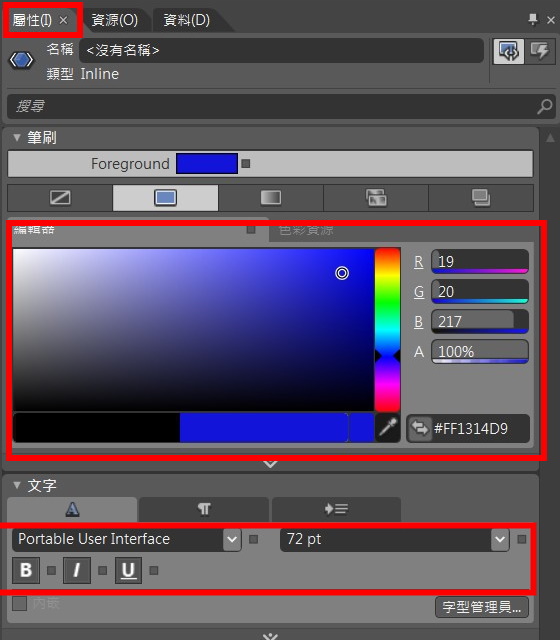Screen dimensions: 560x640
Task: Expand the text advanced properties chevron
Action: 270,636
